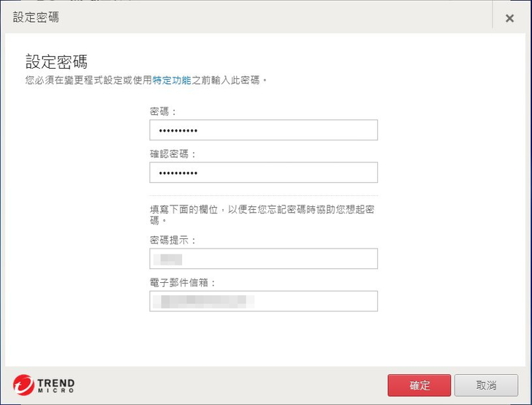Click the TREND MICRO wordmark text
The height and width of the screenshot is (405, 532).
[x=56, y=386]
